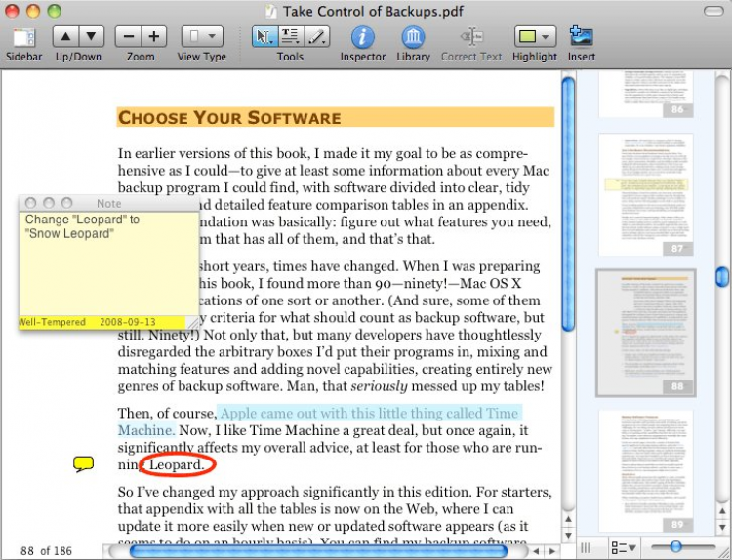Select the arrow selection tool

(x=264, y=36)
